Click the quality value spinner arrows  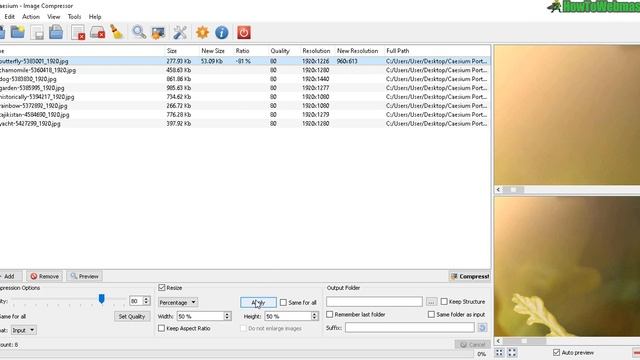click(x=146, y=301)
